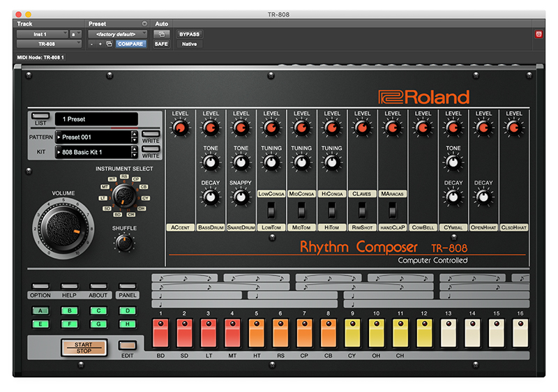Click the next preset plus button

pos(100,44)
